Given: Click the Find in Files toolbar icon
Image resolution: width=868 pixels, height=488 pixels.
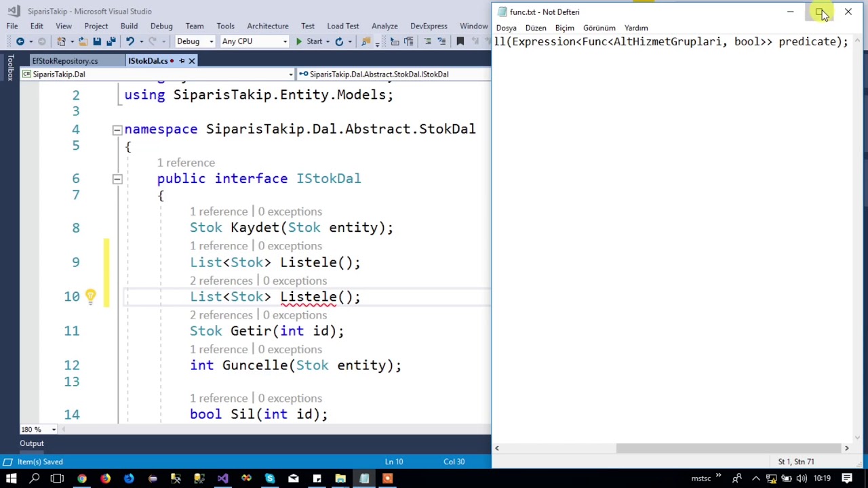Looking at the screenshot, I should coord(366,41).
